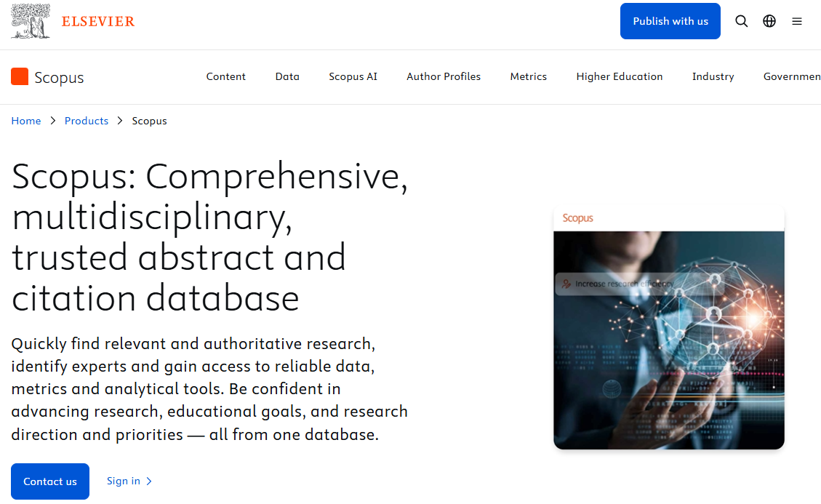
Task: Open the Data menu item
Action: [287, 76]
